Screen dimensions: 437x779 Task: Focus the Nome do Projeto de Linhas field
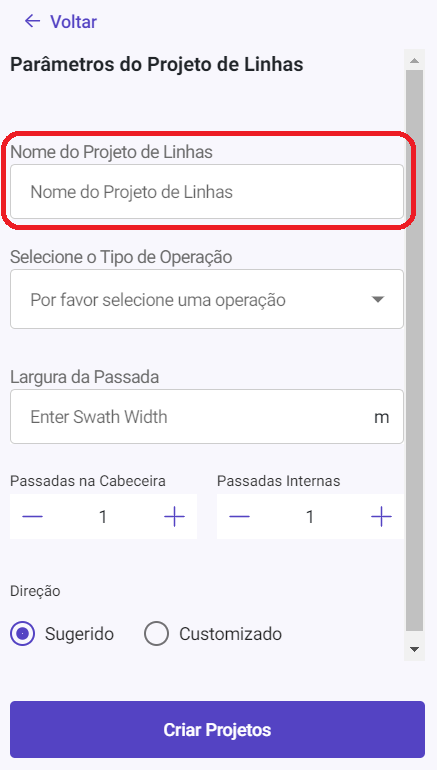point(207,192)
